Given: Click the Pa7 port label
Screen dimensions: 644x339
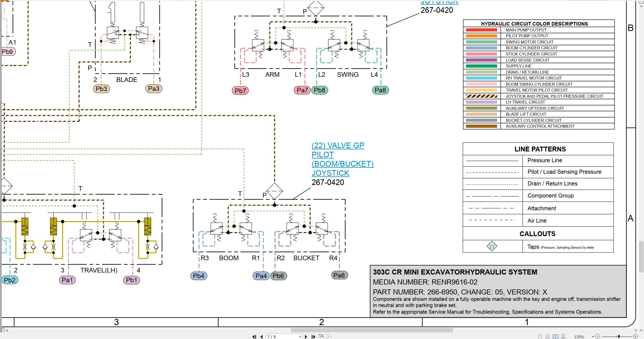Looking at the screenshot, I should 302,90.
